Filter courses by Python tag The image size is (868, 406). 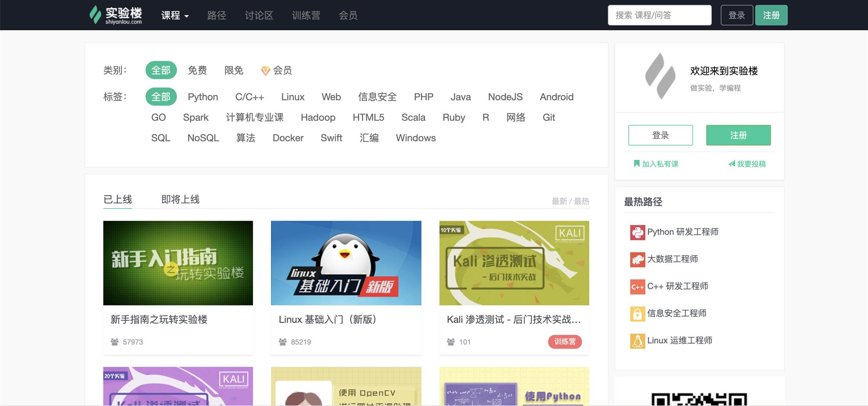pyautogui.click(x=203, y=97)
